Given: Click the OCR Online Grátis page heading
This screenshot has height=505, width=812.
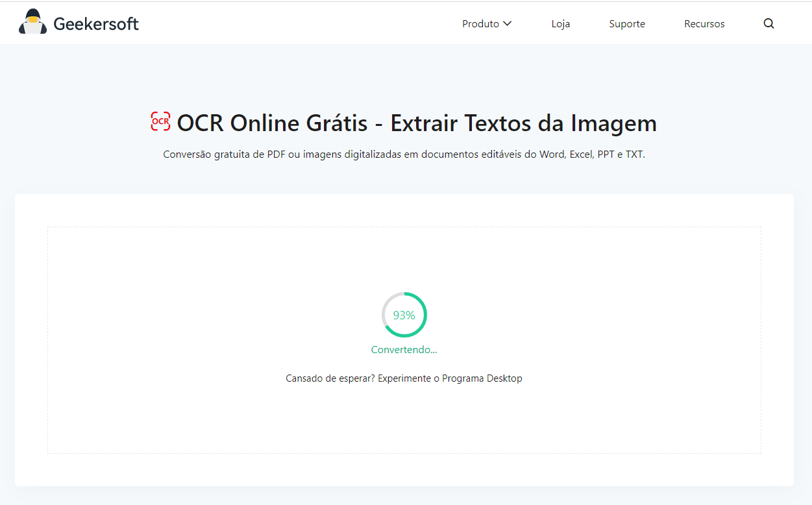Looking at the screenshot, I should 417,123.
